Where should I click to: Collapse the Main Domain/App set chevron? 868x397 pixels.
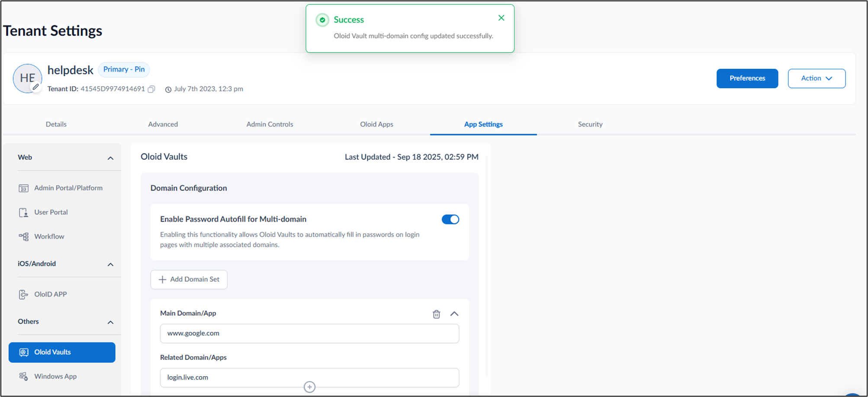454,314
